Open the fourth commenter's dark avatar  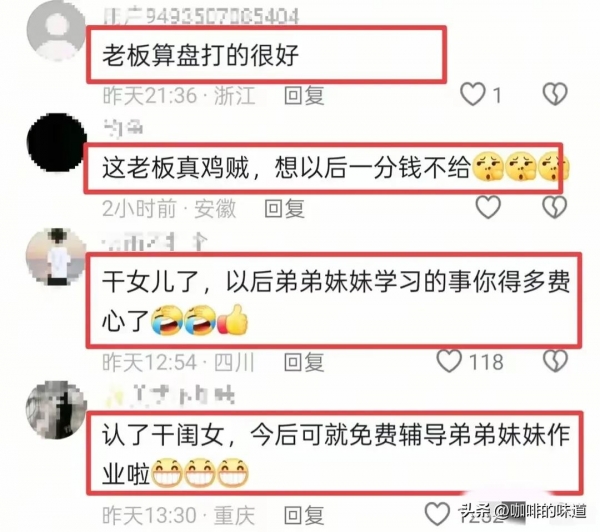click(x=56, y=410)
